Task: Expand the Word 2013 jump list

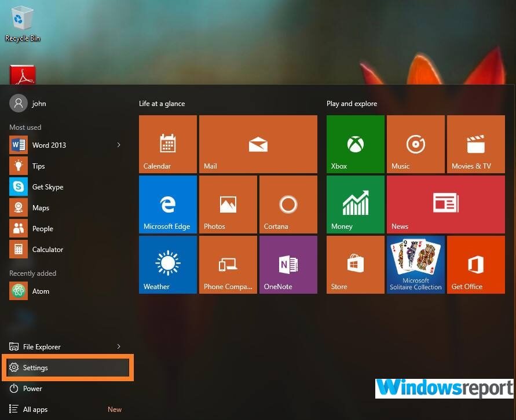Action: (119, 145)
